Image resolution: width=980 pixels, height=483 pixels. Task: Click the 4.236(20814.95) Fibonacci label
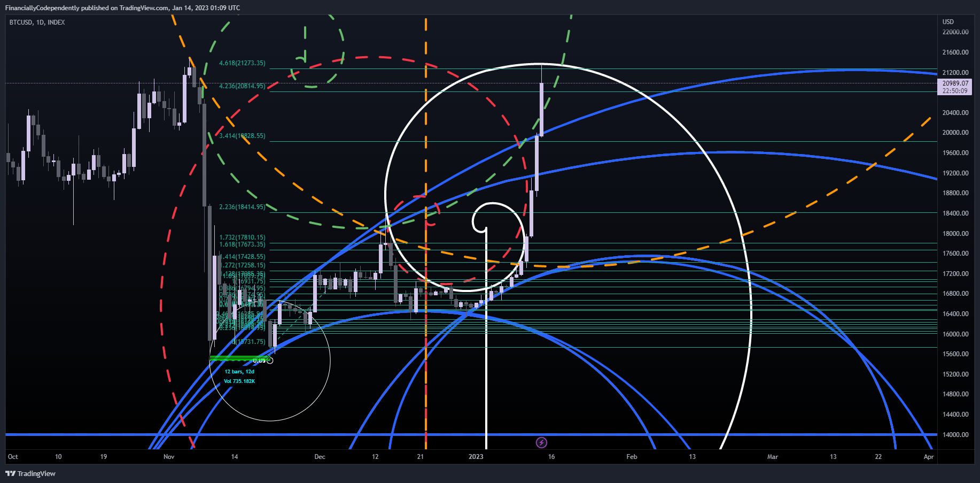coord(242,86)
